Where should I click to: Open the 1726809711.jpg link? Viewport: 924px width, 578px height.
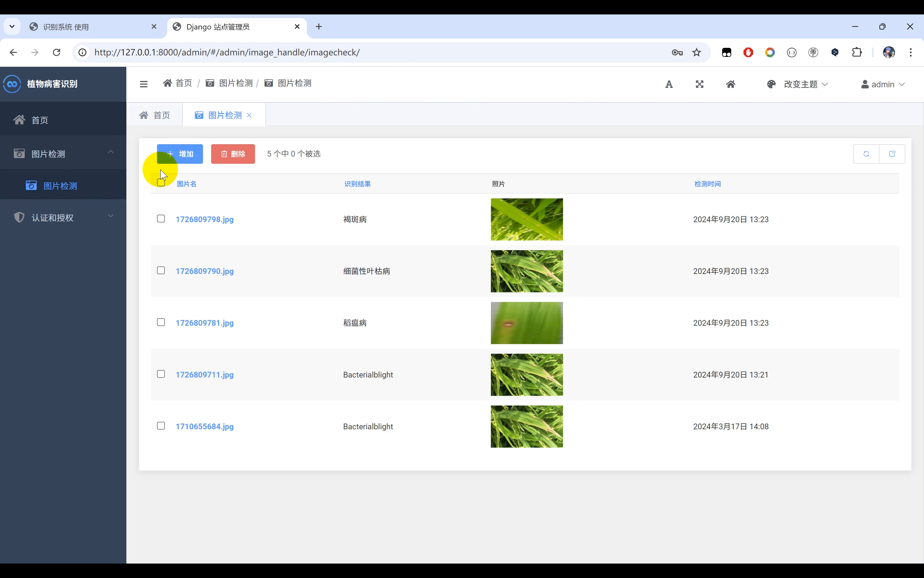[x=205, y=374]
